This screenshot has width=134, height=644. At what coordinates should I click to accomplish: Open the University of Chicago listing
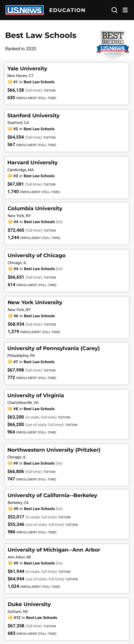[37, 255]
